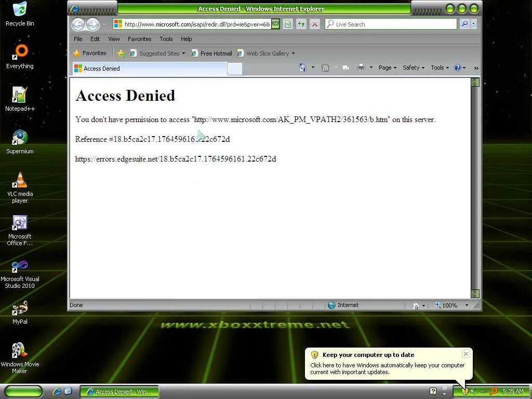Open the Help menu

[x=187, y=39]
